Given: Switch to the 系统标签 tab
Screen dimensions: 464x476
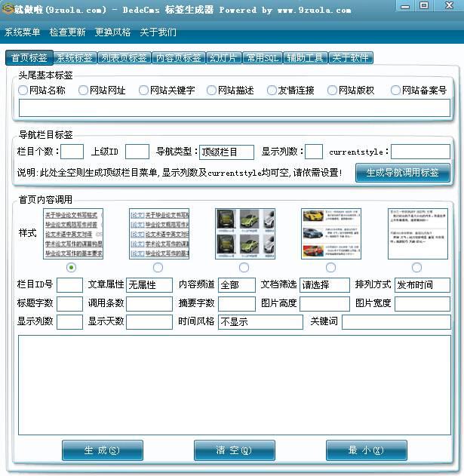Looking at the screenshot, I should click(75, 57).
